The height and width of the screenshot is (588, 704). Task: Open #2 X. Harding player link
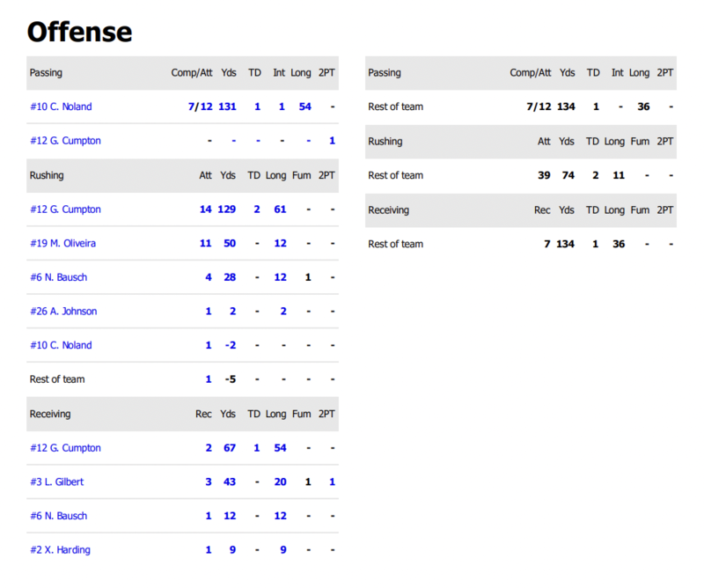point(60,550)
